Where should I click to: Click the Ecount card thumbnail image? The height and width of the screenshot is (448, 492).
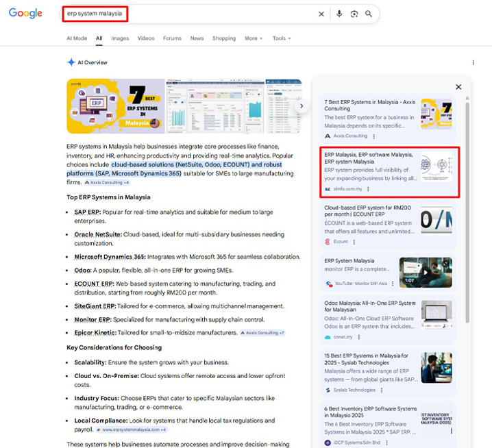click(436, 219)
